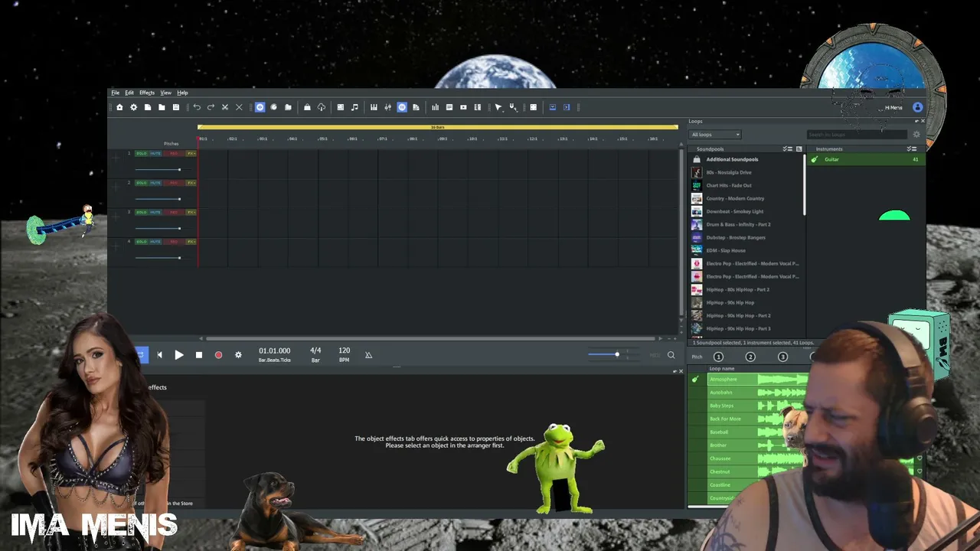Open the mixer faders icon
The height and width of the screenshot is (551, 980).
(388, 107)
